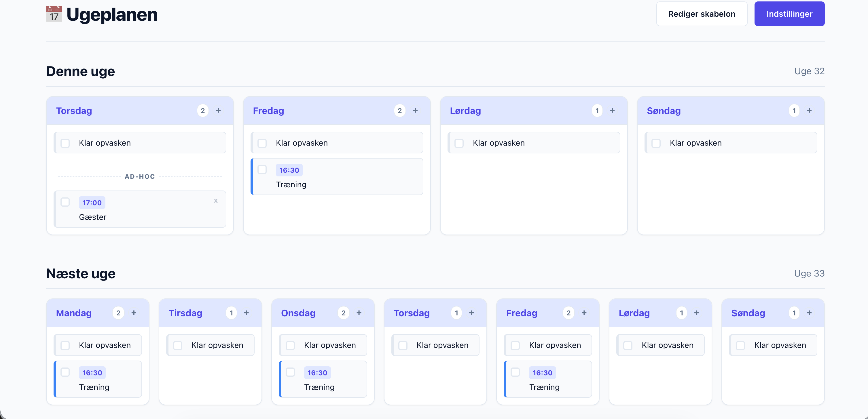
Task: Add a task to Søndag this week
Action: click(x=809, y=111)
